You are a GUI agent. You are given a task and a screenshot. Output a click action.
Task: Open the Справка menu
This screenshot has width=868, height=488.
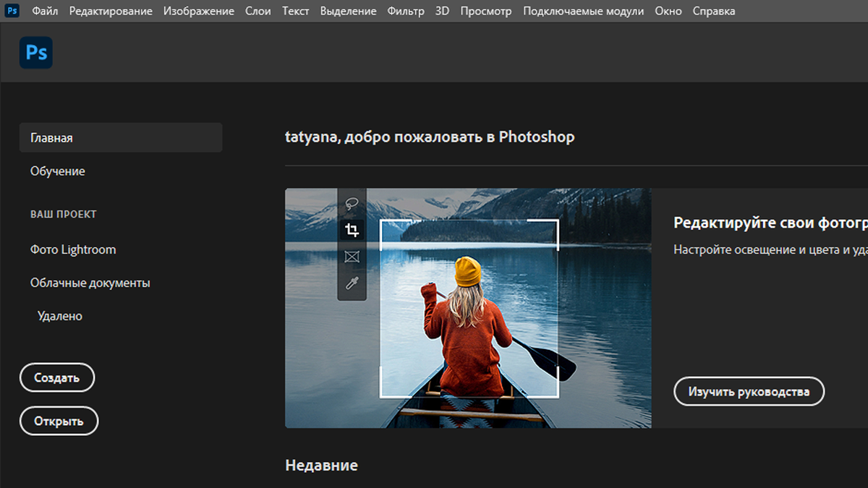tap(714, 11)
